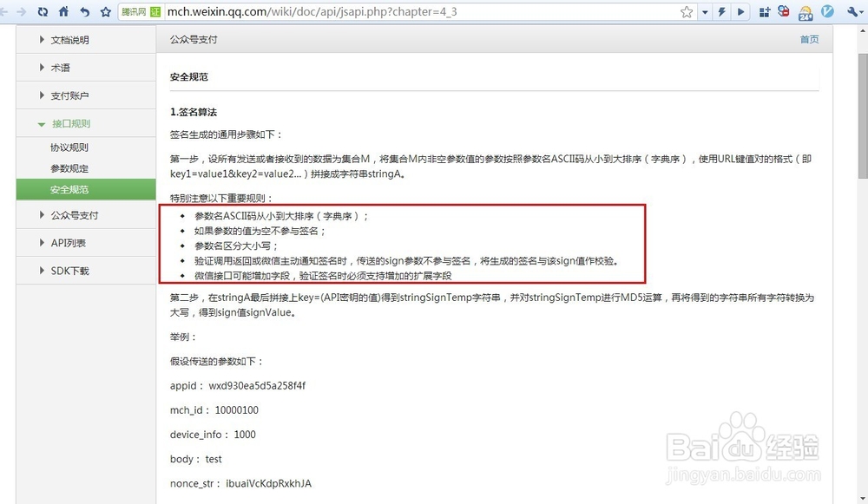Click the device_info value 1000
This screenshot has height=504, width=868.
tap(245, 435)
